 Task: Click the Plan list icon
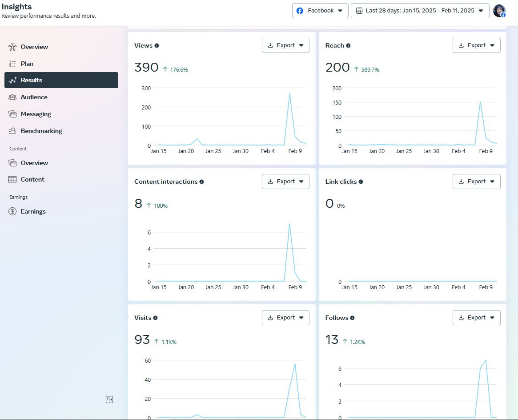(12, 64)
